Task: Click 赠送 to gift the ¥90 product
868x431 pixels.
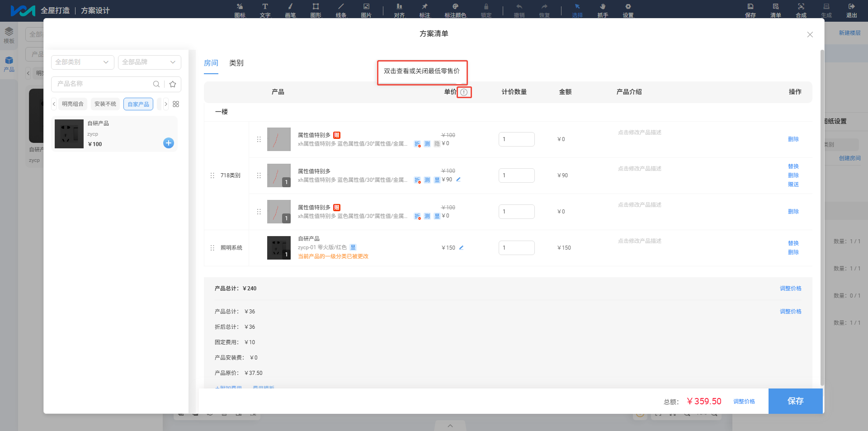Action: (x=793, y=185)
